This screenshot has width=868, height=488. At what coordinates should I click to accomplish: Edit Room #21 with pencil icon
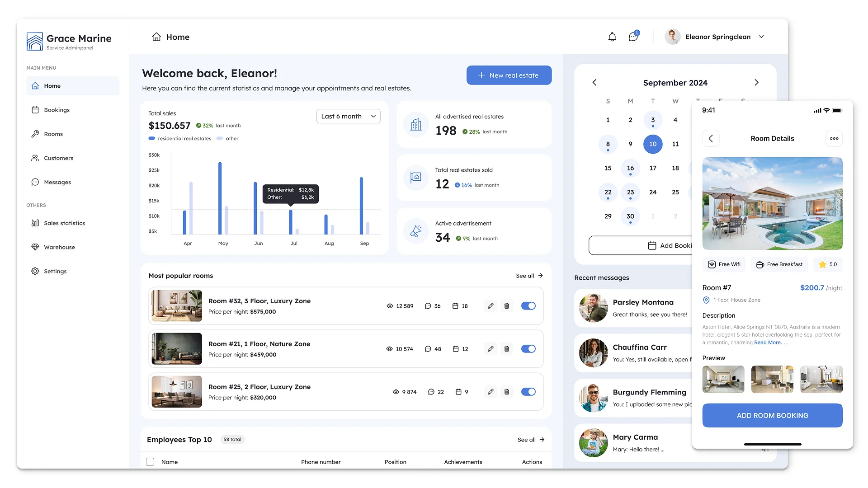pos(491,349)
